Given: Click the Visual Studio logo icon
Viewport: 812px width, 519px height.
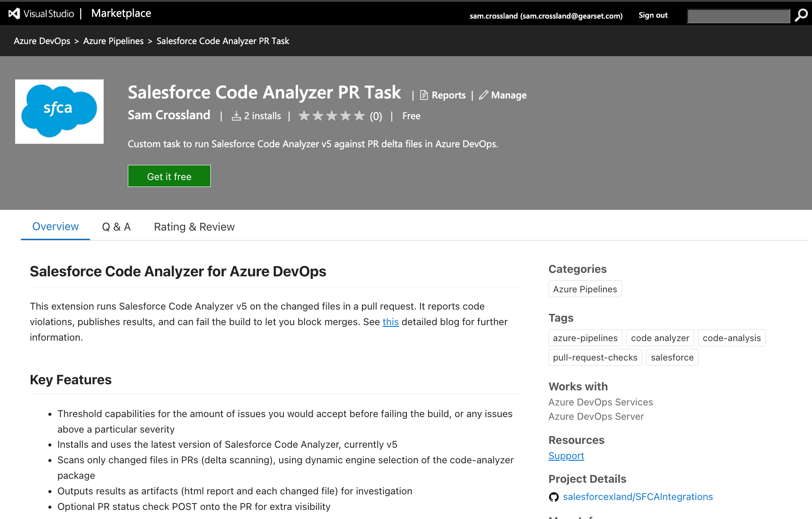Looking at the screenshot, I should pos(14,14).
